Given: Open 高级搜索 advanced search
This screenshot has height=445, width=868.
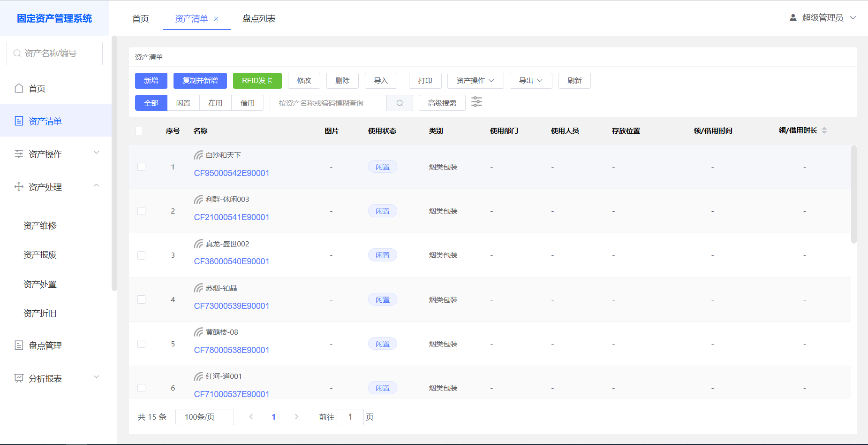Looking at the screenshot, I should pyautogui.click(x=442, y=103).
